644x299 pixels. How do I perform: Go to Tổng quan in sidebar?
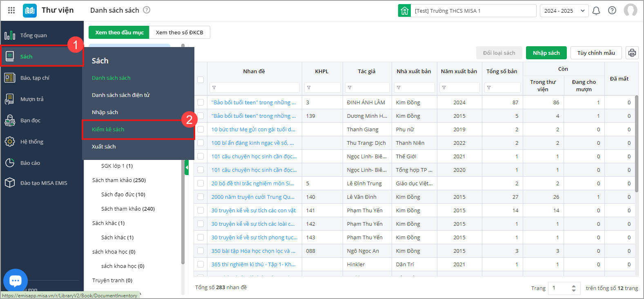click(x=42, y=35)
